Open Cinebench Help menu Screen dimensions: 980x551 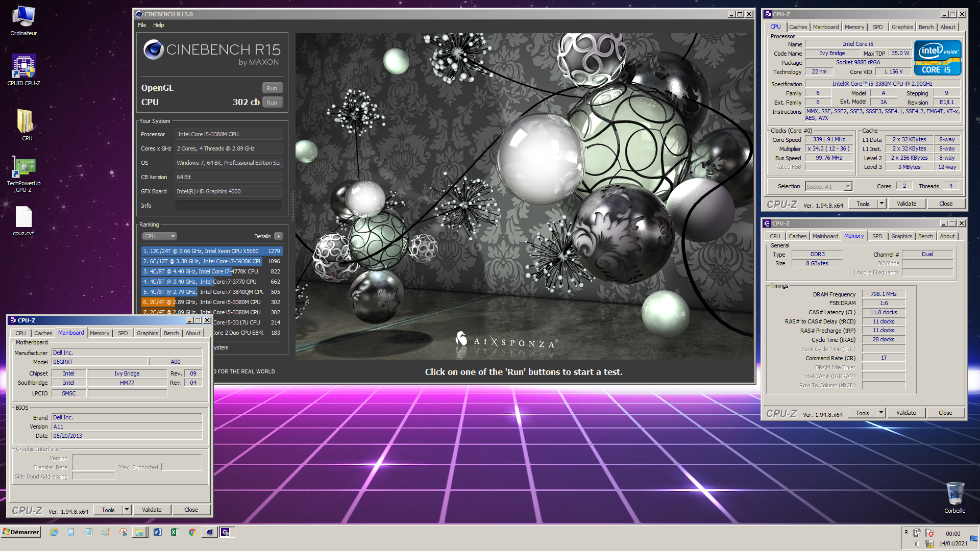tap(159, 25)
